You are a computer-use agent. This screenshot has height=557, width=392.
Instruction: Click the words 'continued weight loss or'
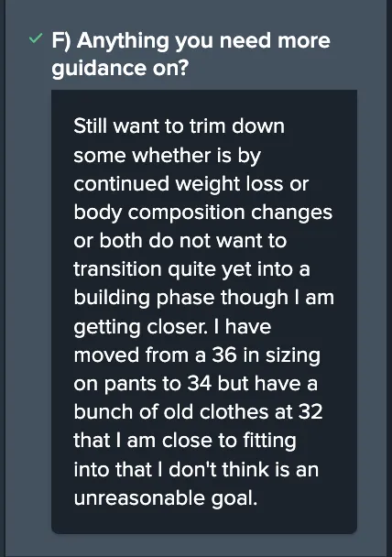pyautogui.click(x=191, y=184)
